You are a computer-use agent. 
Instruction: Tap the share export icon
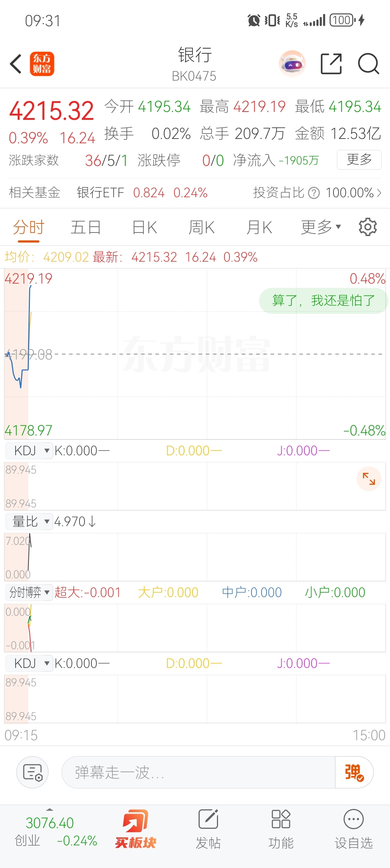coord(331,64)
